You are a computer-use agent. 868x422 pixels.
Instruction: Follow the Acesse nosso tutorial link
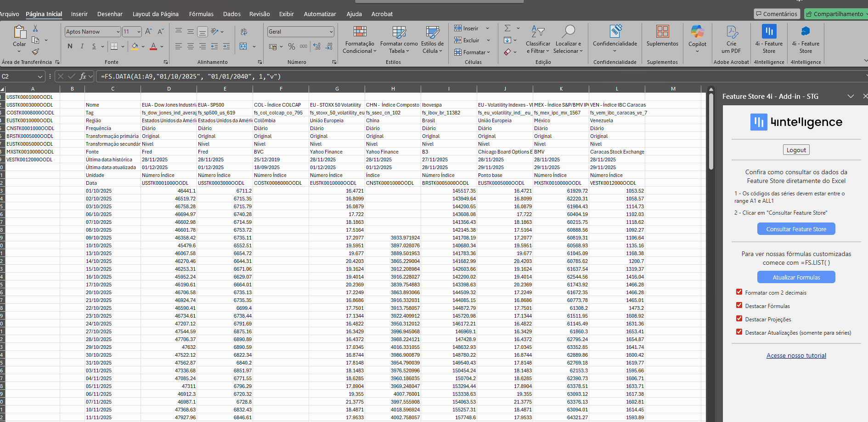click(796, 355)
